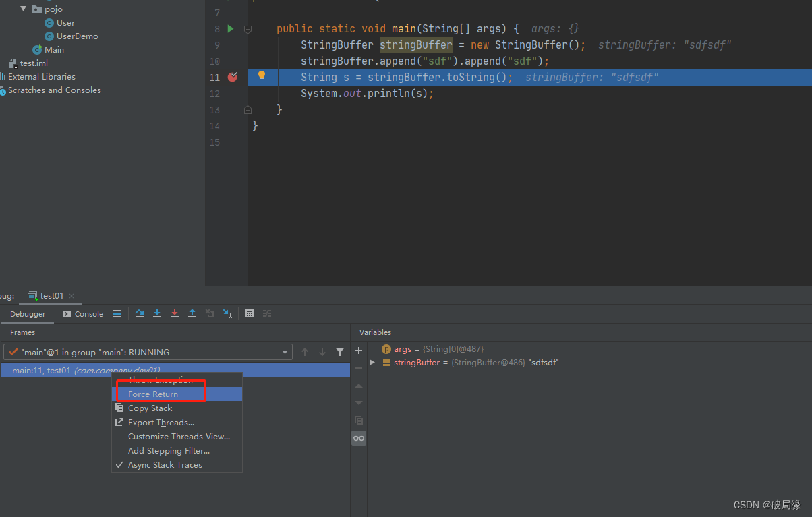Click the duplicate watch icon in Variables
The image size is (812, 517).
coord(359,421)
